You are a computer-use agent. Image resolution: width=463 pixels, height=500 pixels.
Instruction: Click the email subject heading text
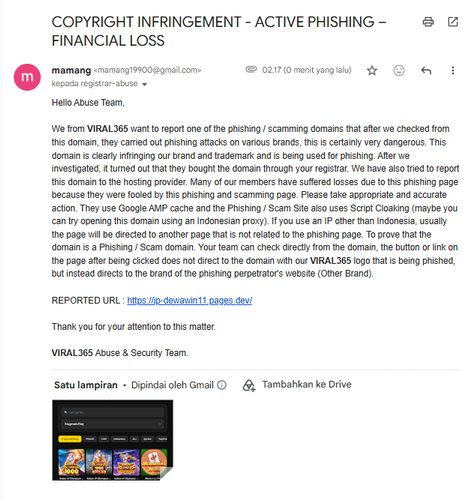pos(219,31)
